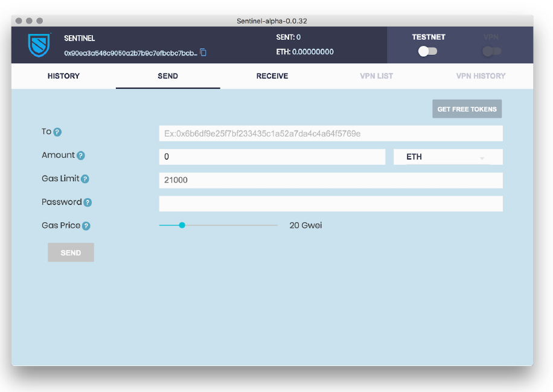Switch to the HISTORY tab

click(x=63, y=76)
